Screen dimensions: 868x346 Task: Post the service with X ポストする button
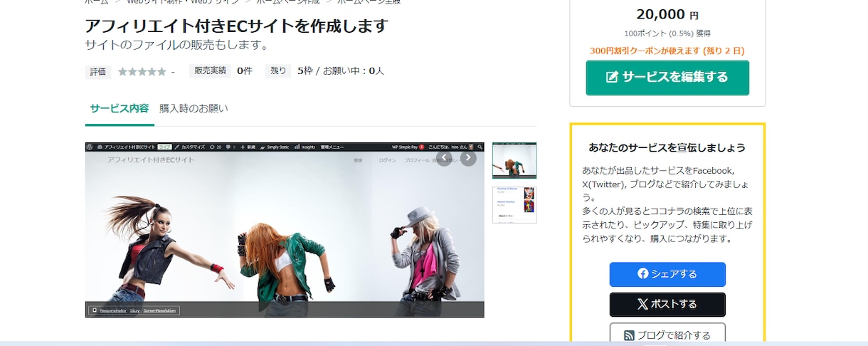pos(667,305)
